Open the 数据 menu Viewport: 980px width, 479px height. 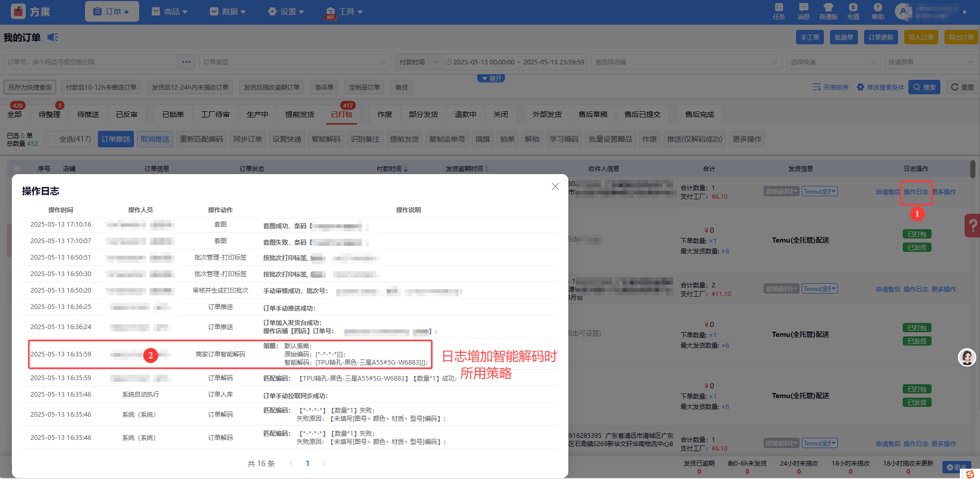pyautogui.click(x=228, y=11)
